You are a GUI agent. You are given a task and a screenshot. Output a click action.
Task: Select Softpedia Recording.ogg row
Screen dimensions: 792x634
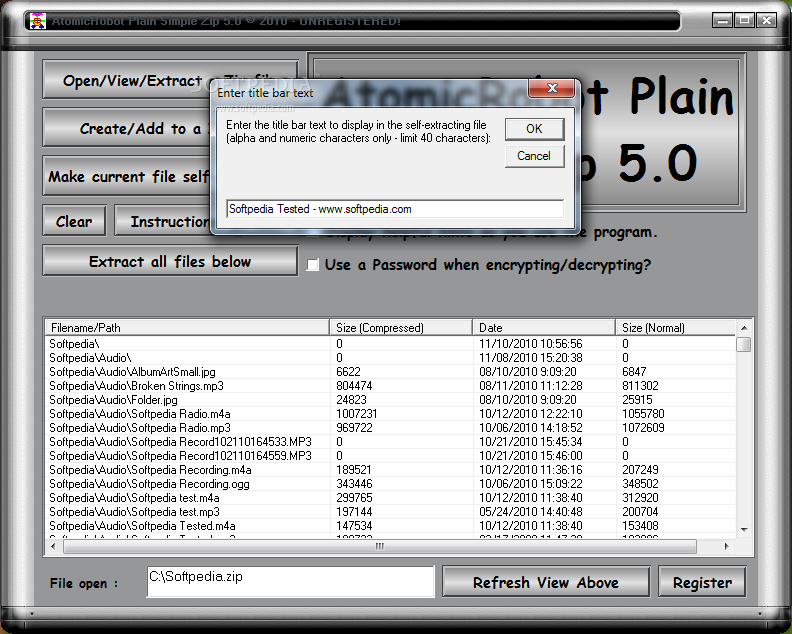[x=390, y=484]
